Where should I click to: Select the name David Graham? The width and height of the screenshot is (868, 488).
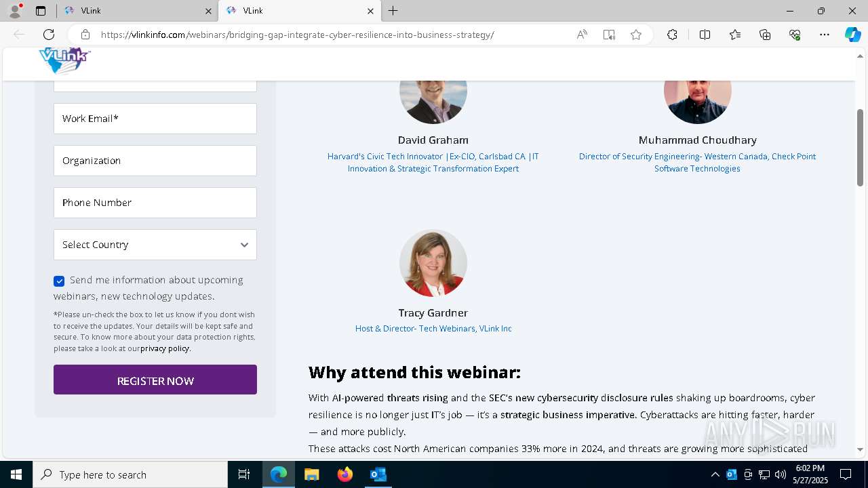point(433,140)
